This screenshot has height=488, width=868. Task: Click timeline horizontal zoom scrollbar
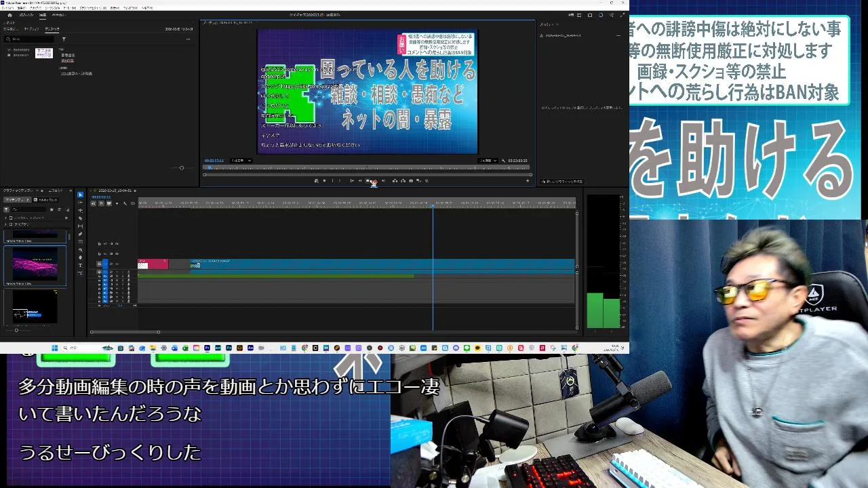125,332
